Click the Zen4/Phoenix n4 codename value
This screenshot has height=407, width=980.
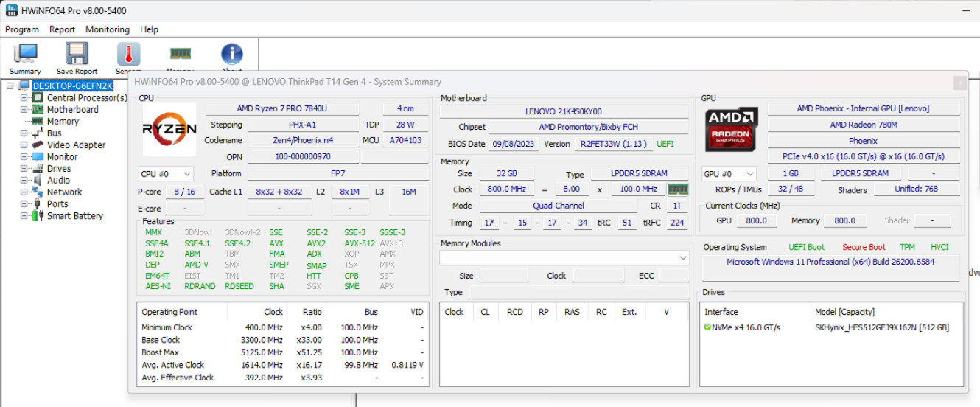302,140
